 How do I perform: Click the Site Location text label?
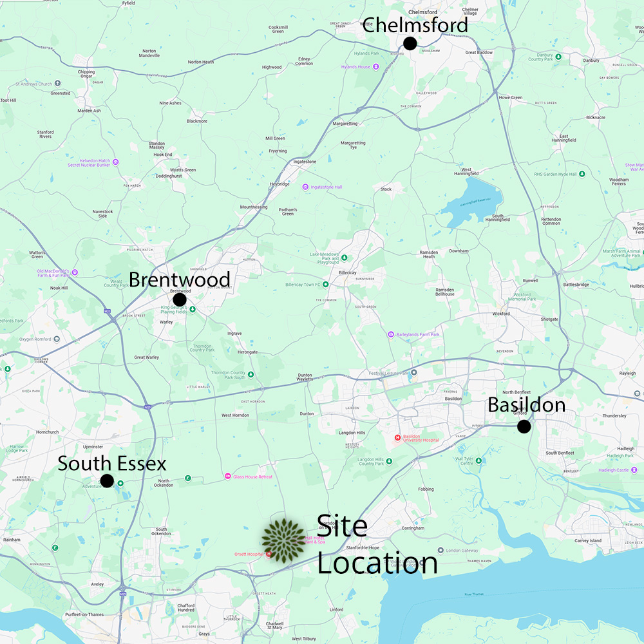point(377,544)
